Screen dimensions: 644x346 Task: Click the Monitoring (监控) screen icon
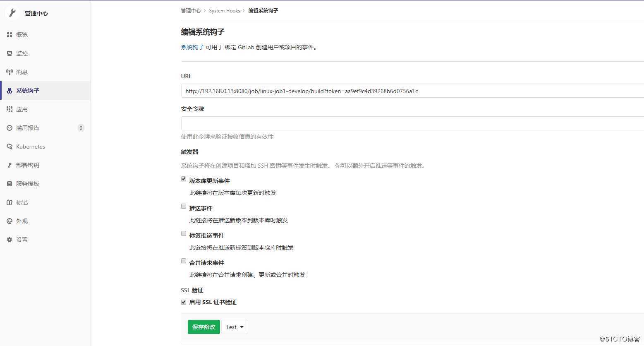tap(10, 53)
